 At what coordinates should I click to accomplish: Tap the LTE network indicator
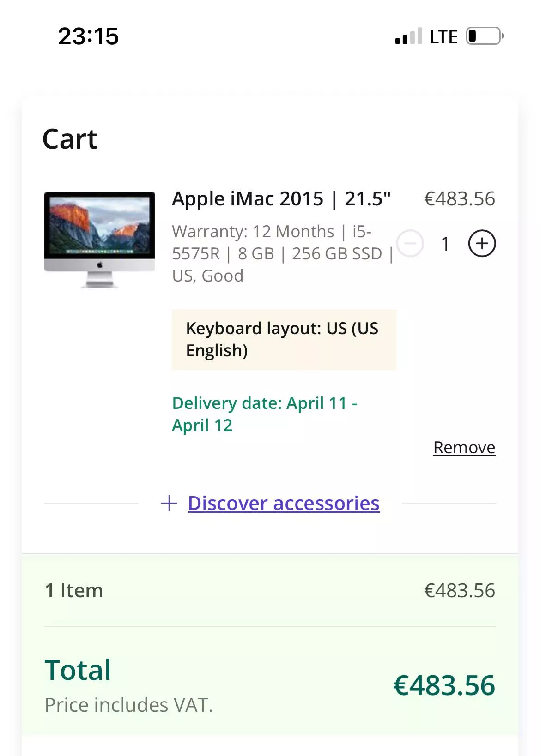pos(443,37)
